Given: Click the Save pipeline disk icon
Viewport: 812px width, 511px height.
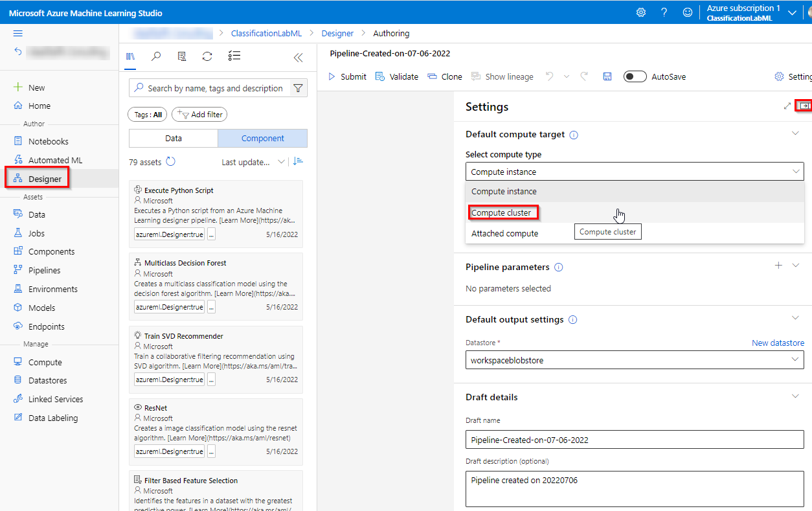Looking at the screenshot, I should pos(607,76).
